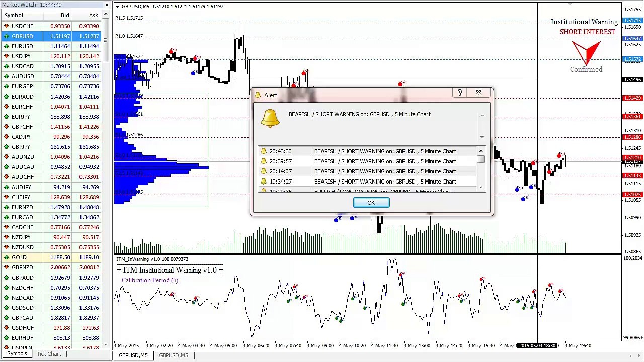Select the active bold GBPUSD,M5 chart tab
The height and width of the screenshot is (362, 644).
(x=133, y=356)
